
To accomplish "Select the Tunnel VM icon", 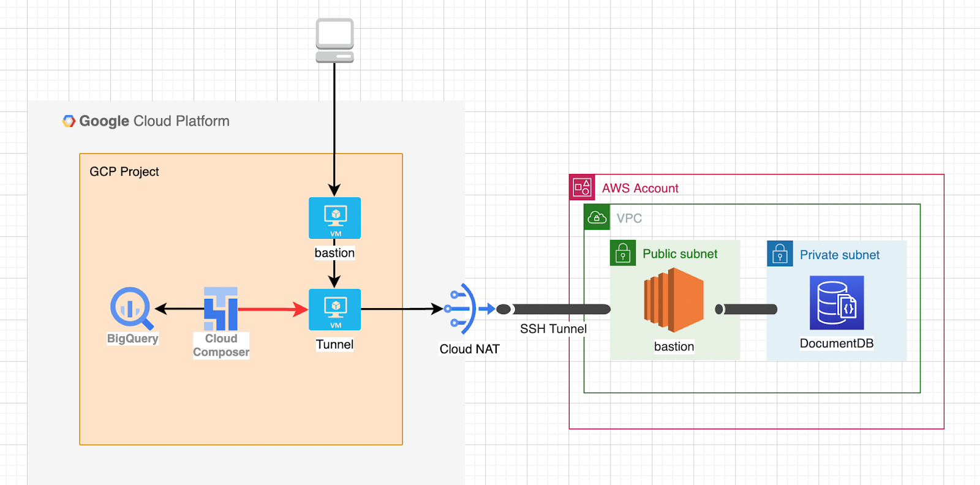I will (334, 309).
